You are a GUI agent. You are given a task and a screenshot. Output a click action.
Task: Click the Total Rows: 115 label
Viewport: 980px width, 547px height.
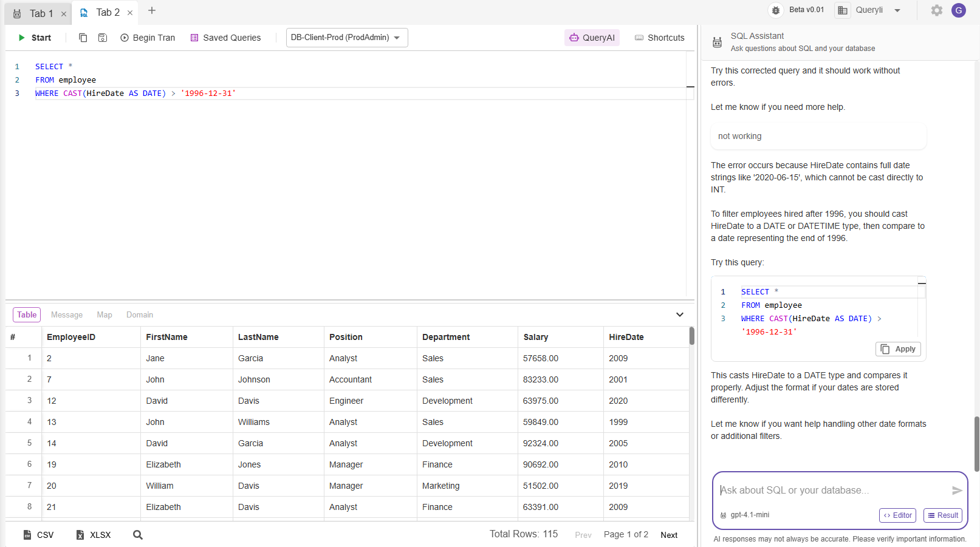524,534
